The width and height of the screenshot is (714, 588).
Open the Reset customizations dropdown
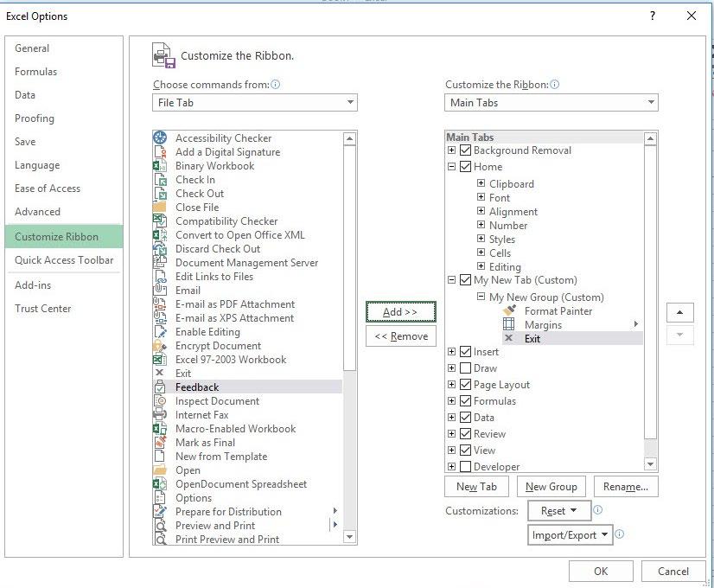[559, 510]
